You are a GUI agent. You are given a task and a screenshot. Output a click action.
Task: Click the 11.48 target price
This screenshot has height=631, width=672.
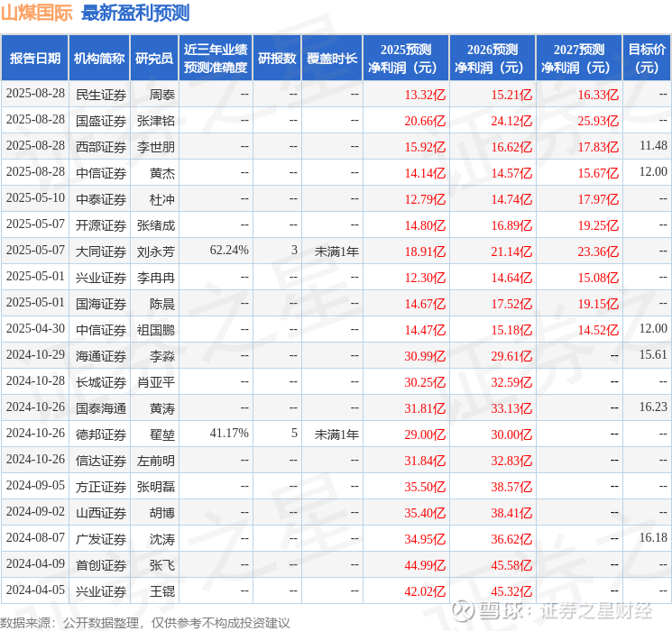coord(653,146)
